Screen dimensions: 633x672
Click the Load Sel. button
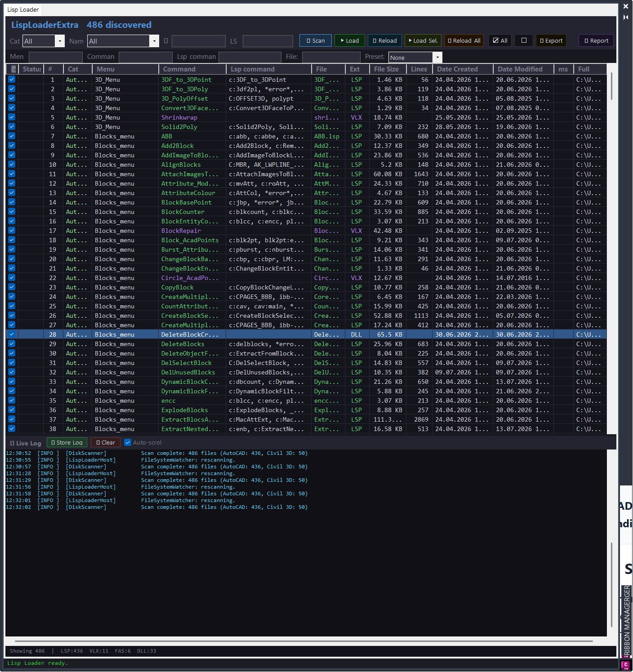(423, 40)
